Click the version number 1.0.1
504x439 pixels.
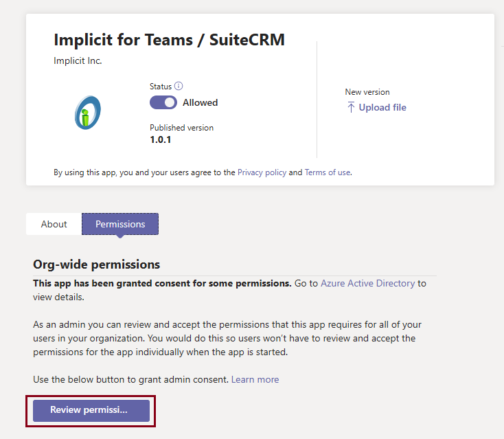(161, 139)
